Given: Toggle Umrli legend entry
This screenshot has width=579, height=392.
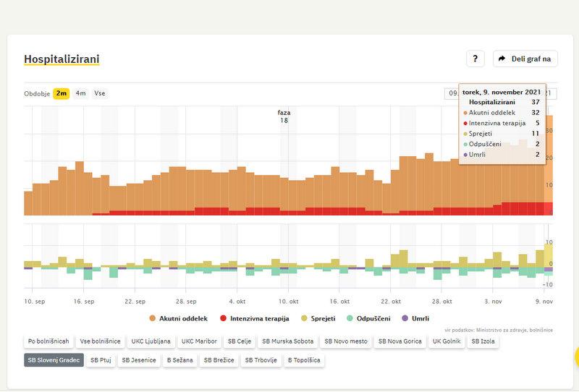Looking at the screenshot, I should (x=415, y=318).
